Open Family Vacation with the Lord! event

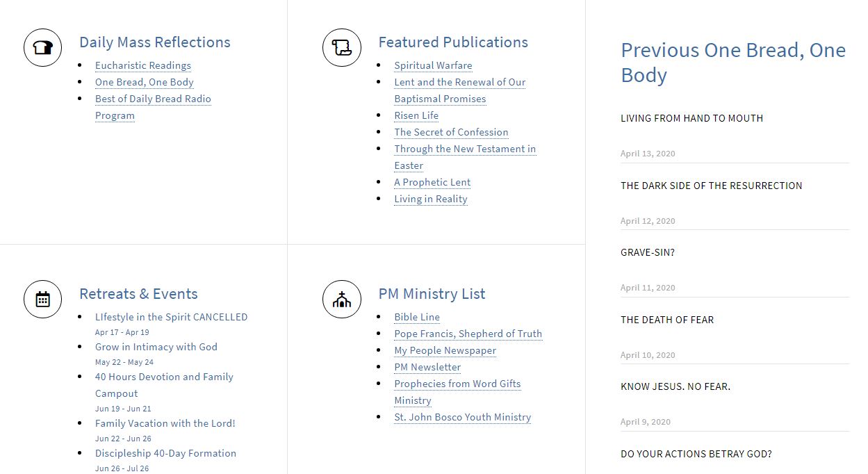165,423
